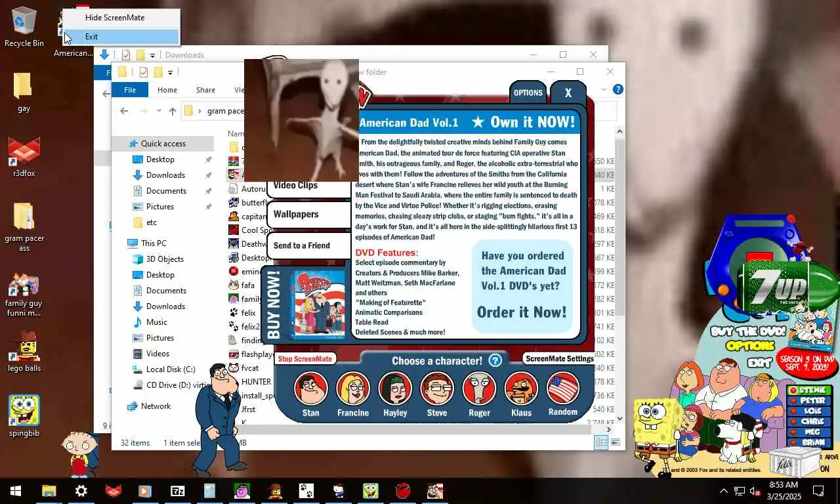This screenshot has height=504, width=840.
Task: Open the File tab in Explorer
Action: click(130, 90)
